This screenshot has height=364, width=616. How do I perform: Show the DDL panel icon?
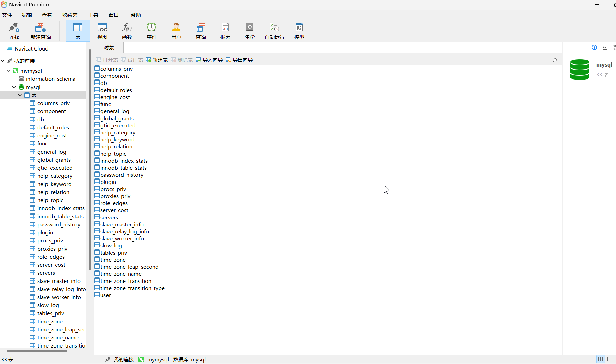point(605,47)
